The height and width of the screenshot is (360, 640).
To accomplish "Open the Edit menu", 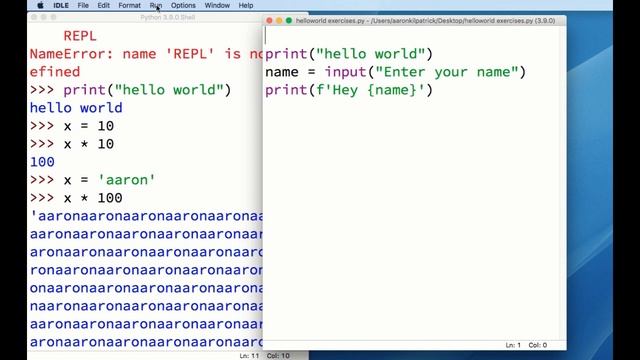I will [x=103, y=5].
